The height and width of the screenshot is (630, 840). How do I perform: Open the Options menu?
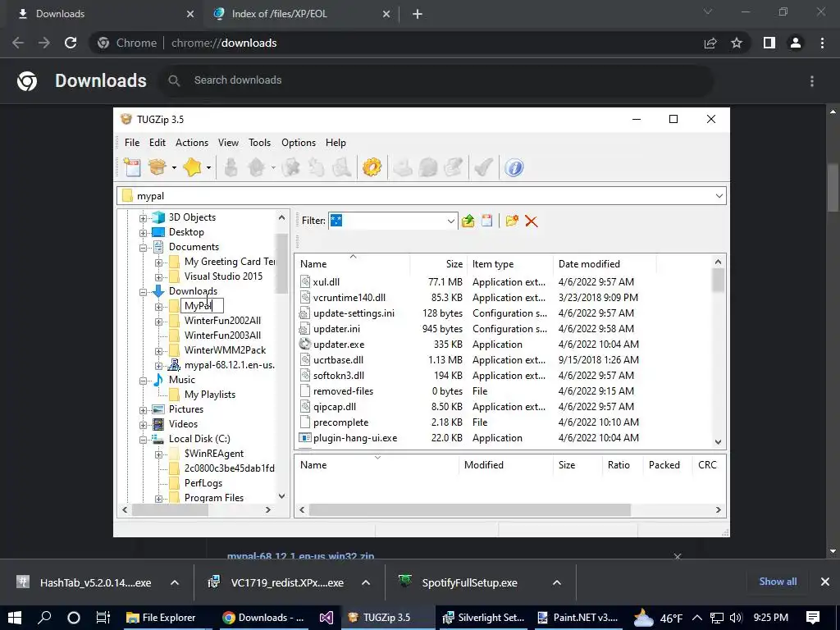pos(299,143)
